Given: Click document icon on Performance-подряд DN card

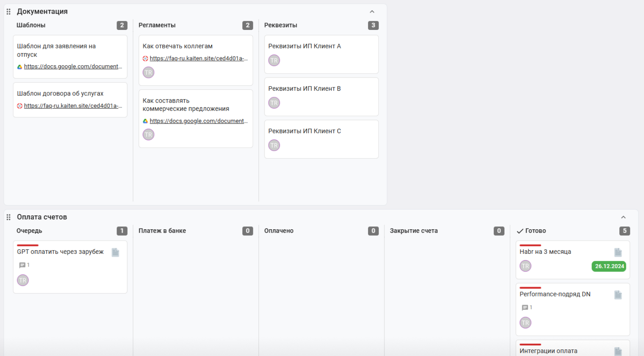Looking at the screenshot, I should tap(618, 295).
